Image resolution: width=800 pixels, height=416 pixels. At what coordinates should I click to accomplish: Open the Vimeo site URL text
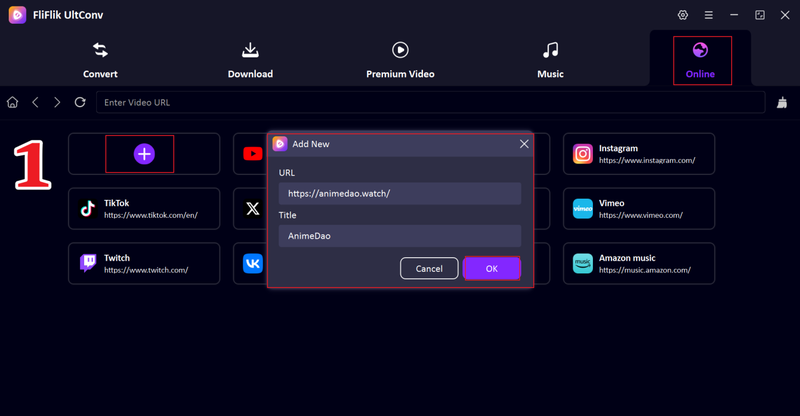[641, 215]
